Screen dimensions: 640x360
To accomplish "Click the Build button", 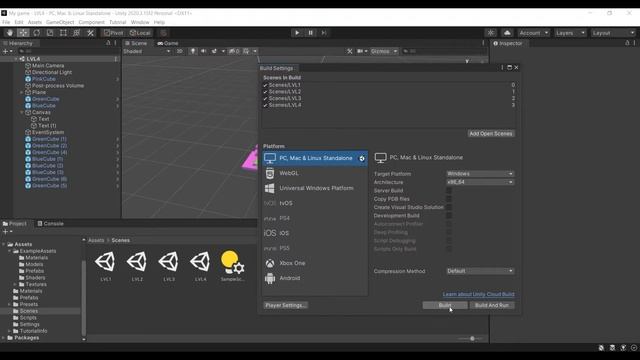I will pos(445,305).
